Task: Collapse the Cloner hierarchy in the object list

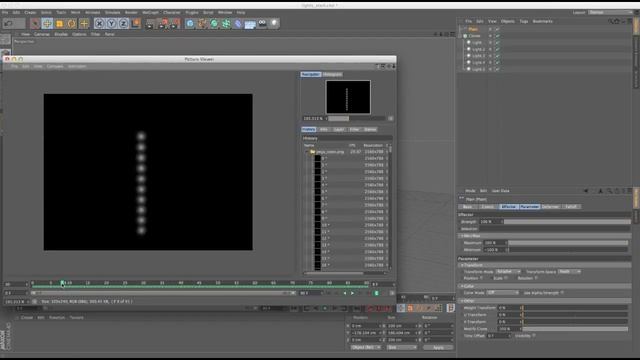Action: click(460, 36)
